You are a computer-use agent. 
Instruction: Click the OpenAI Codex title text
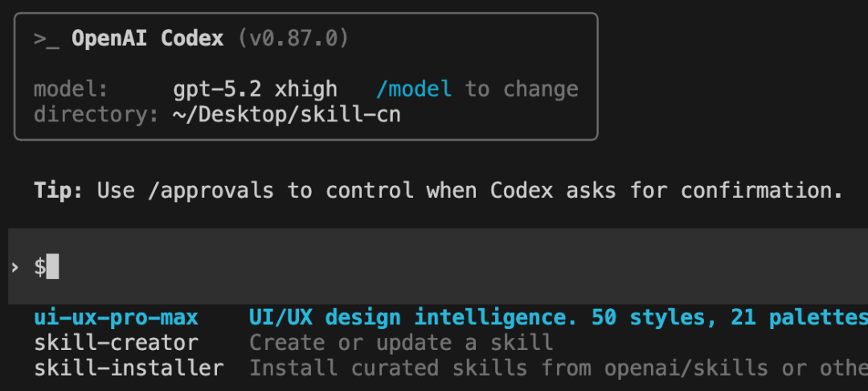click(x=148, y=39)
